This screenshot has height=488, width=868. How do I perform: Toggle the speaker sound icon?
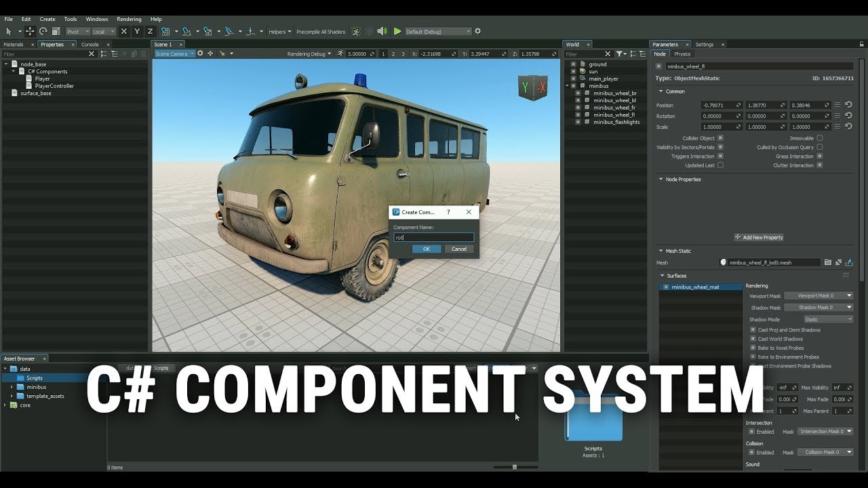[382, 31]
